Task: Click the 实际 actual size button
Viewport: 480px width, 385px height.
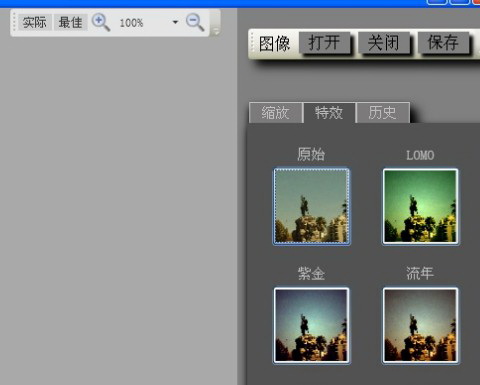Action: [x=35, y=22]
